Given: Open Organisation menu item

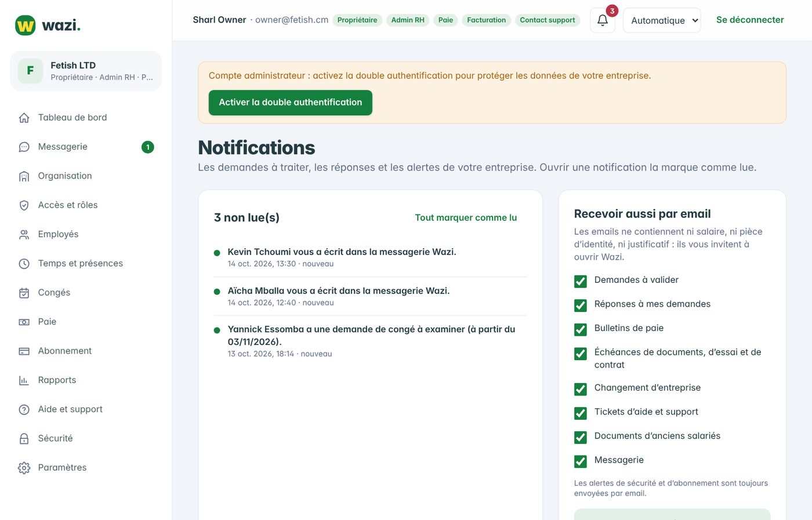Looking at the screenshot, I should tap(86, 176).
